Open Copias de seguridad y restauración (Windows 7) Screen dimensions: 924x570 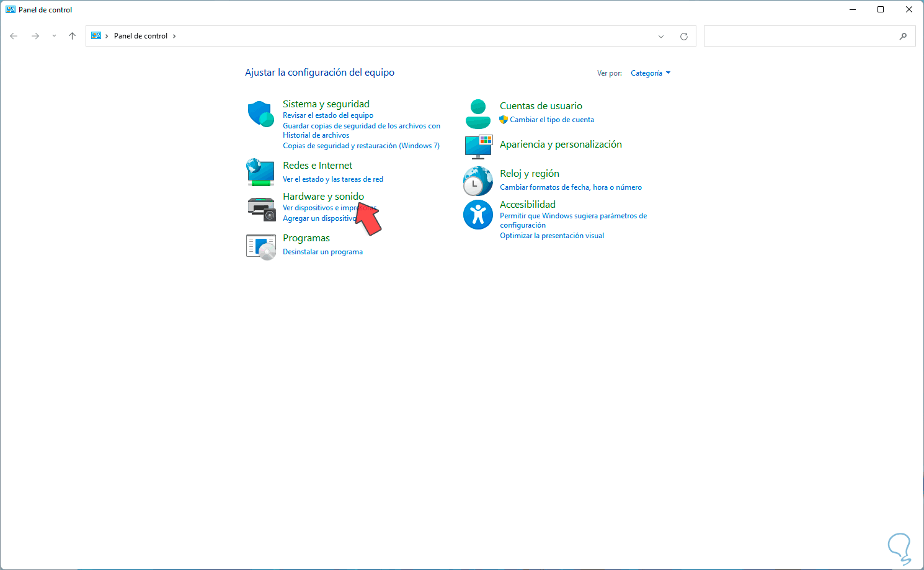click(x=361, y=146)
